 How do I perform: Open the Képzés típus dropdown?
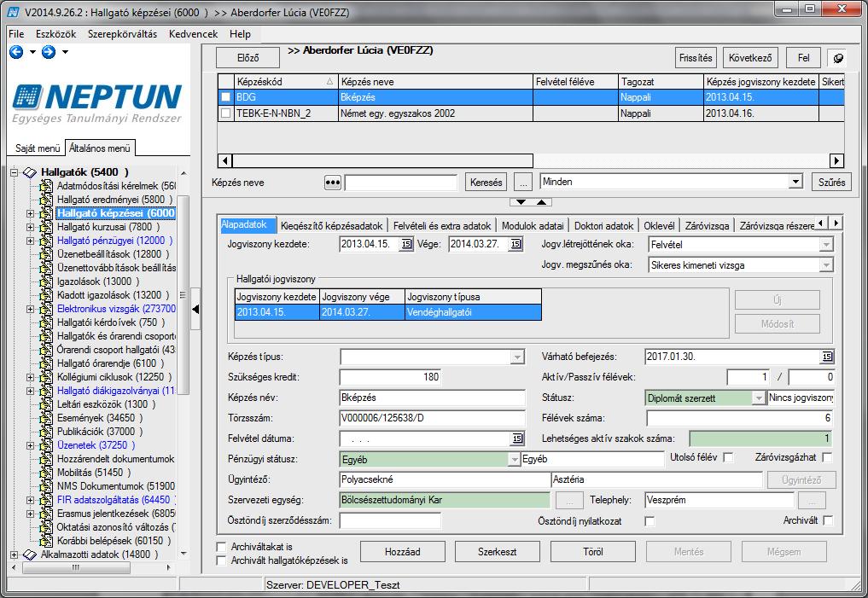click(517, 357)
